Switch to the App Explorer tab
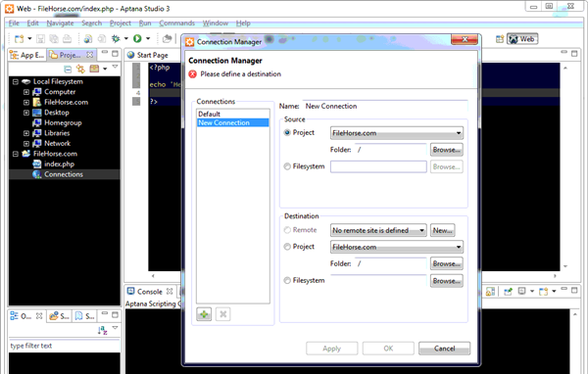 point(27,55)
